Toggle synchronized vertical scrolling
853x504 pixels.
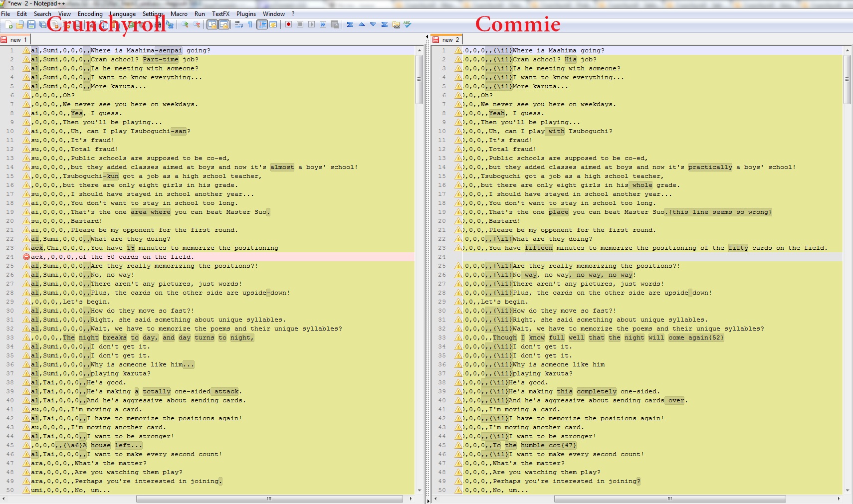click(x=213, y=24)
